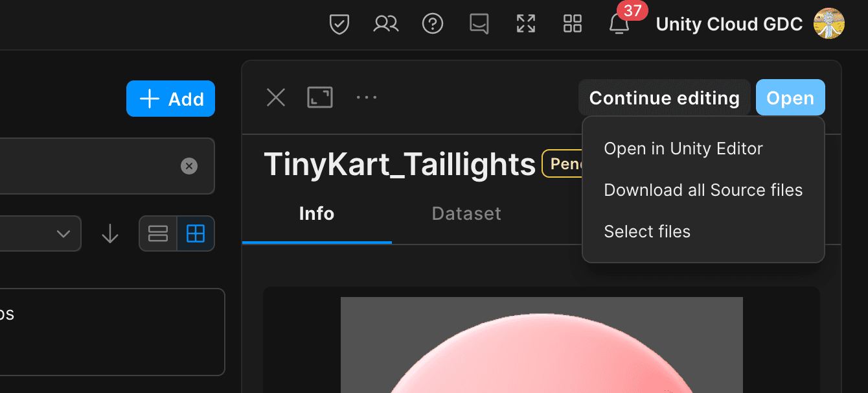The height and width of the screenshot is (393, 868).
Task: Toggle sort direction with the down arrow
Action: pos(109,233)
